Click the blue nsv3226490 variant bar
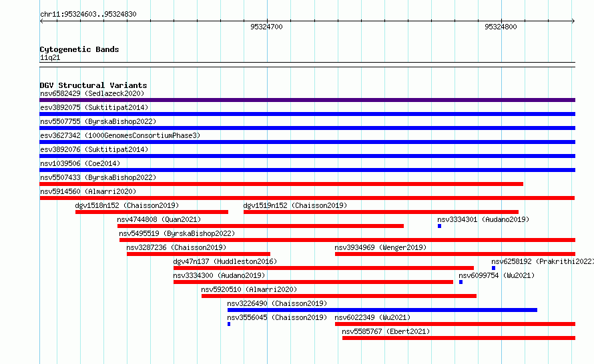Viewport: 594px width, 364px height. pos(382,310)
